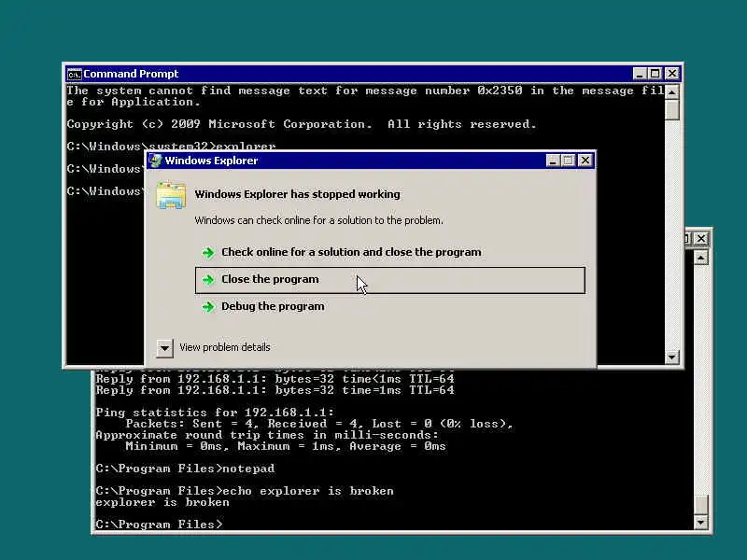747x560 pixels.
Task: Click the 'time=1ms TTL=64' reply line
Action: click(275, 390)
